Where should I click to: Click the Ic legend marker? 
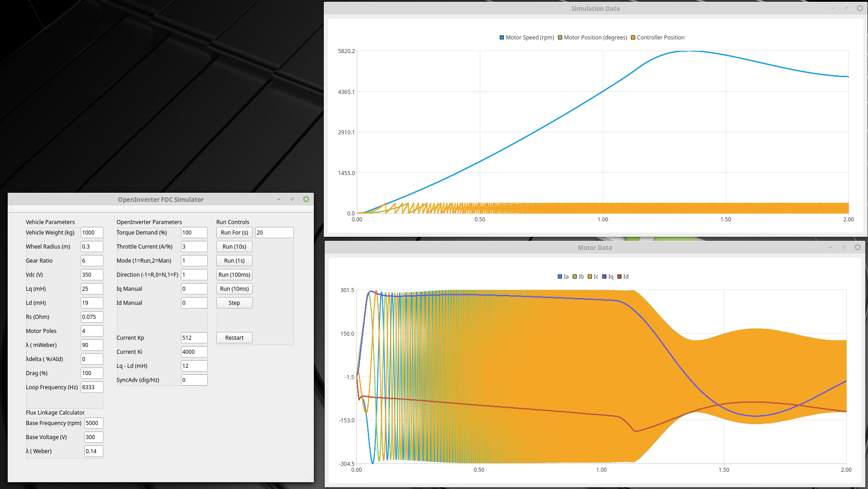[590, 277]
